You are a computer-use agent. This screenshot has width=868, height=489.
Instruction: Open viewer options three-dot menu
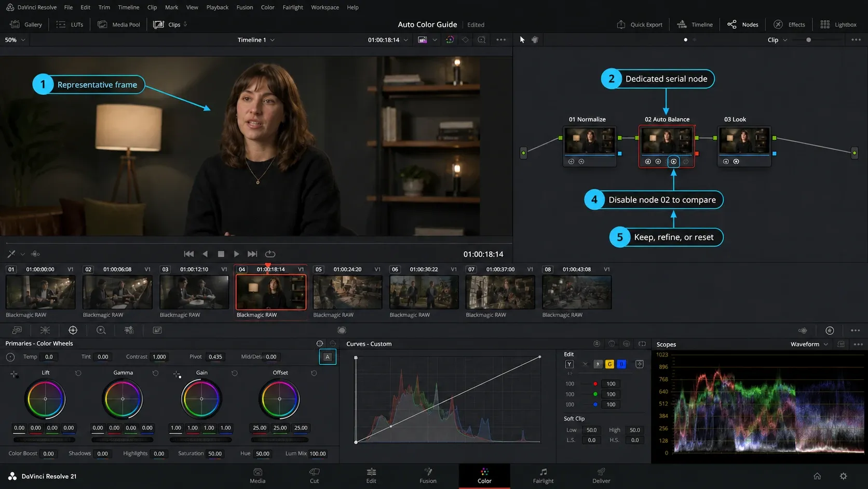pos(501,39)
